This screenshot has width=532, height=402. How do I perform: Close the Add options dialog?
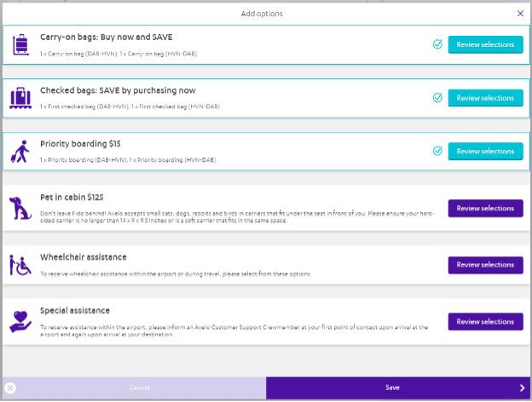520,14
